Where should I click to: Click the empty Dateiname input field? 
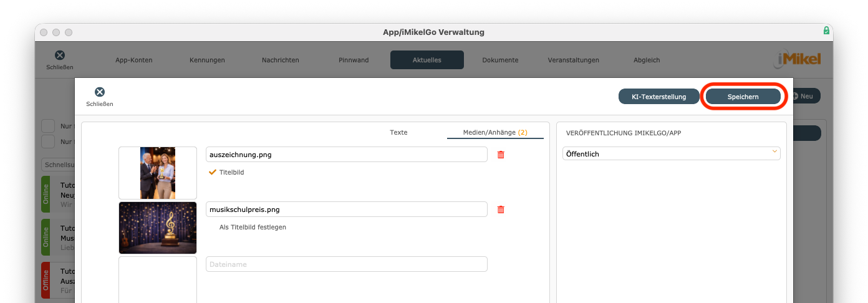coord(346,264)
